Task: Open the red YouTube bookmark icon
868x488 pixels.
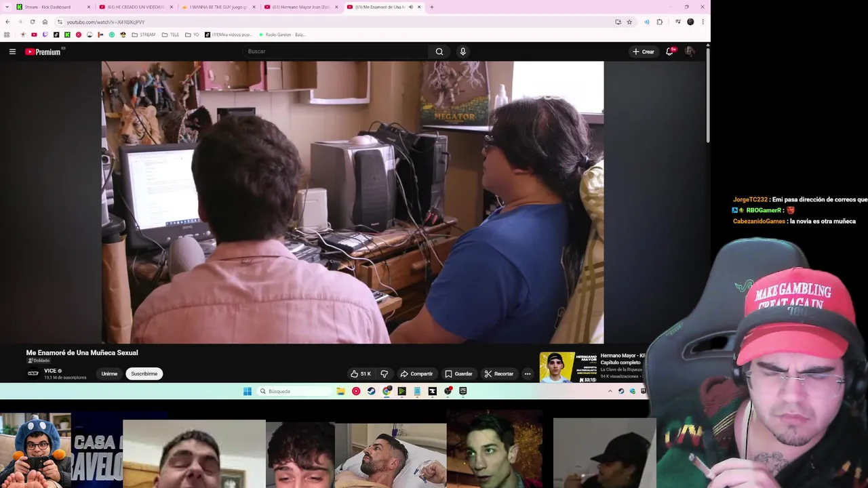Action: (x=34, y=35)
